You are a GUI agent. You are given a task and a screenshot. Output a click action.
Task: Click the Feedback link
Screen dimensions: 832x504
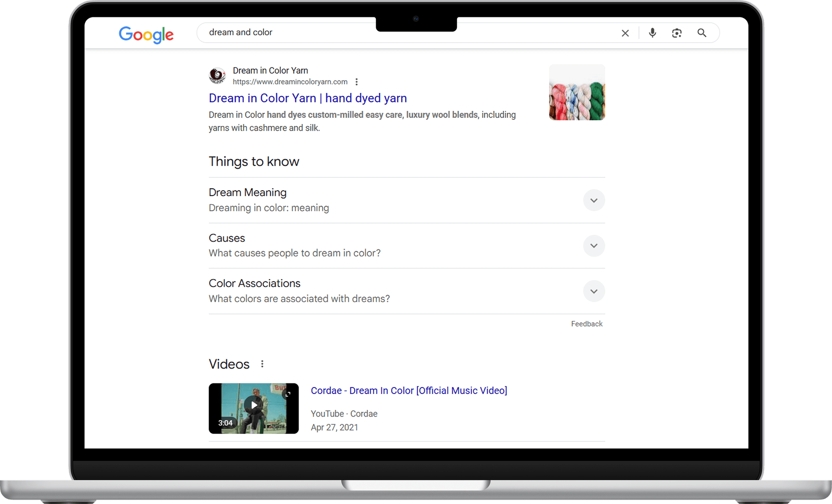[586, 324]
